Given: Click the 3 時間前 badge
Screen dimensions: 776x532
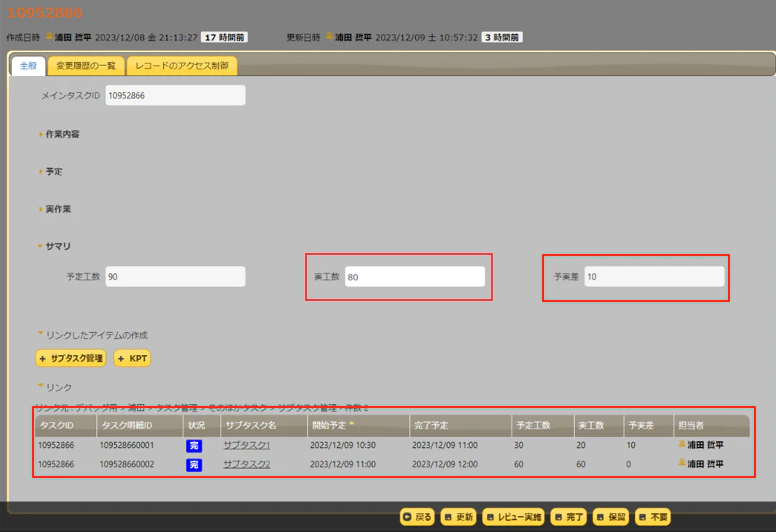Looking at the screenshot, I should click(502, 37).
